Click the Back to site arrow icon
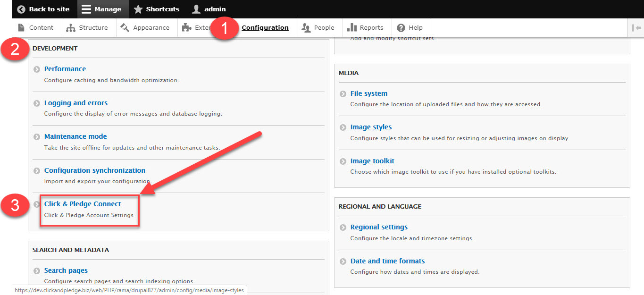Image resolution: width=644 pixels, height=295 pixels. pos(21,9)
